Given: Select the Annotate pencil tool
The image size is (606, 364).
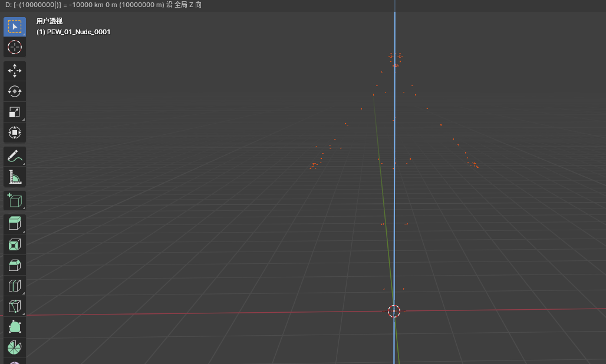Looking at the screenshot, I should point(15,156).
